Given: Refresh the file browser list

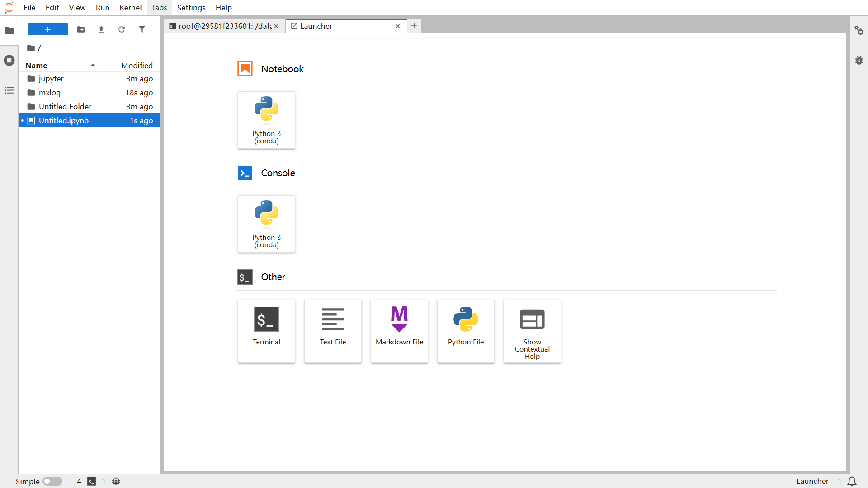Looking at the screenshot, I should (x=122, y=29).
